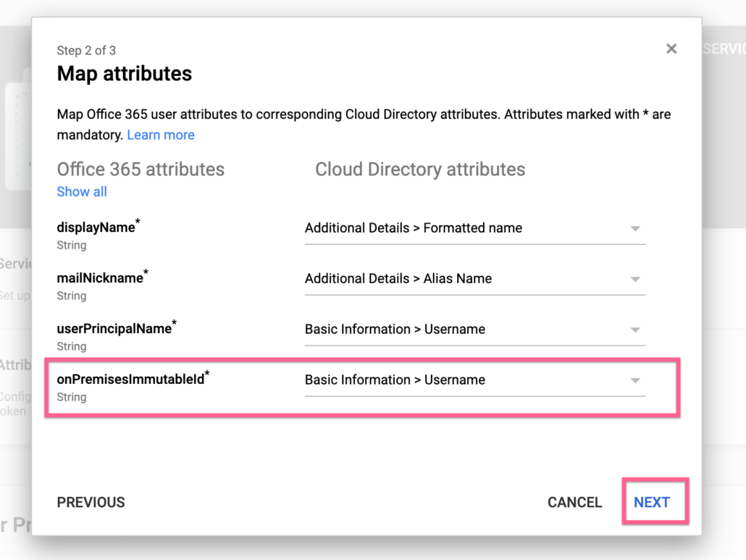746x560 pixels.
Task: Open the mailNickname mapping dropdown
Action: pyautogui.click(x=475, y=279)
